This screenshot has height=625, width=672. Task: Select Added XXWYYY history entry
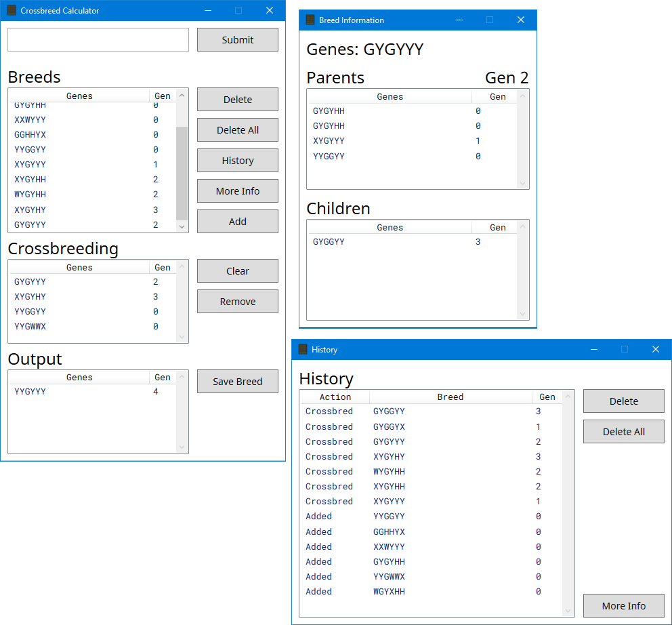[x=431, y=547]
